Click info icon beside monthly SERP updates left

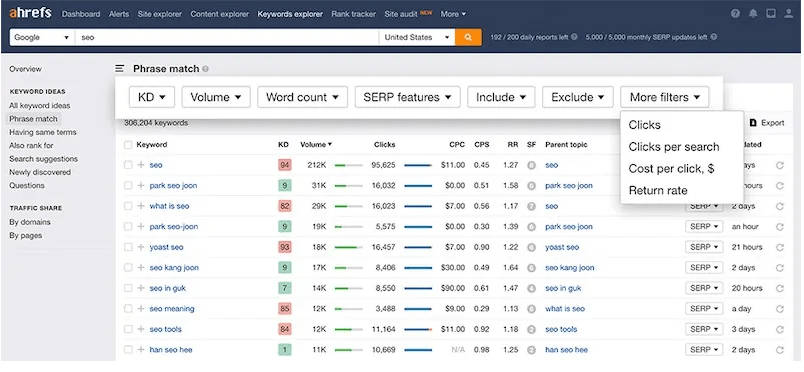[x=714, y=37]
